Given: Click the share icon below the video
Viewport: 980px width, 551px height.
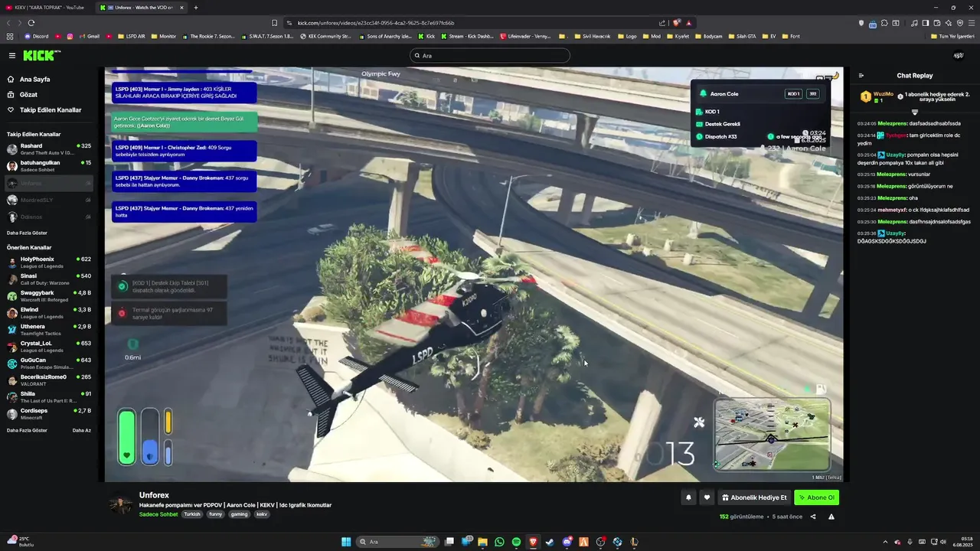Looking at the screenshot, I should (x=813, y=517).
